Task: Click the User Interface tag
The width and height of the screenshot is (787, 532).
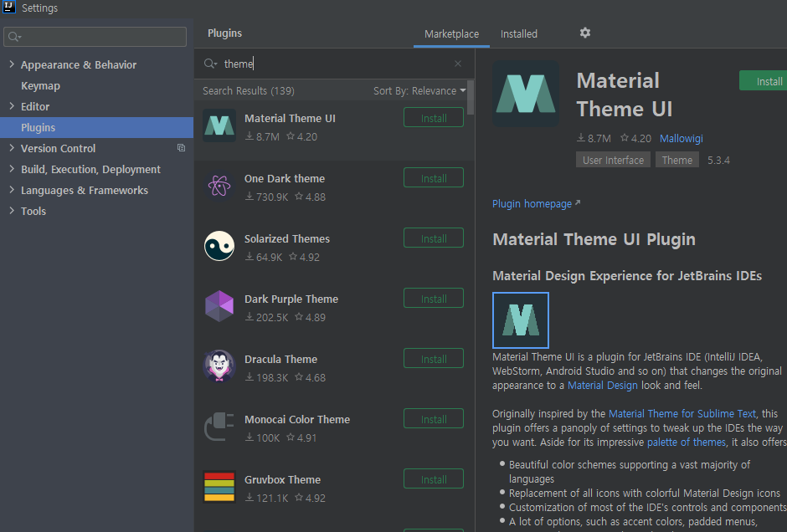Action: [613, 160]
